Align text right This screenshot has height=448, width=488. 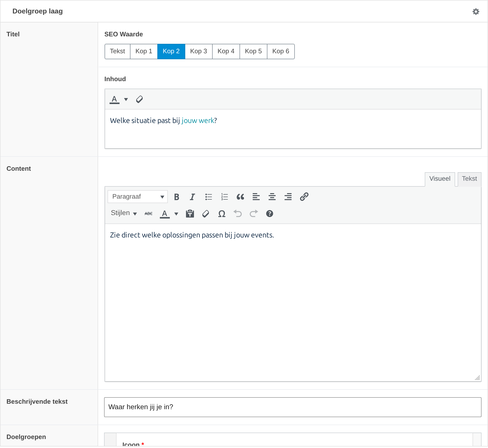[x=288, y=197]
